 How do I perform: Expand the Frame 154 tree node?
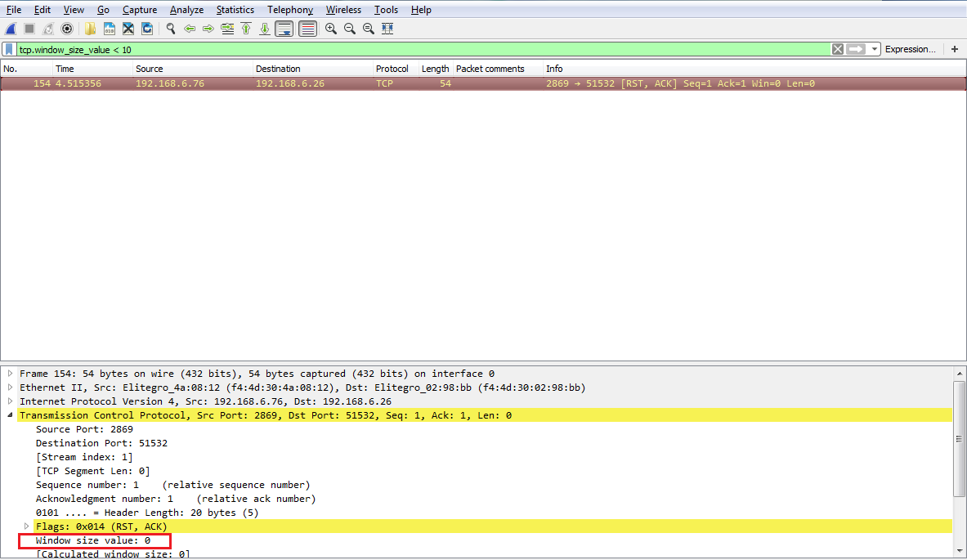click(11, 374)
